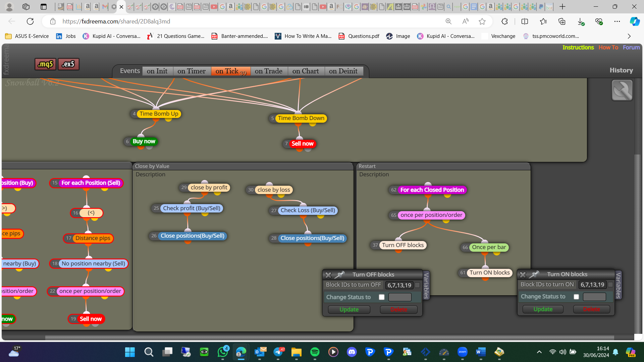644x362 pixels.
Task: Enable Change Status in Turn OFF dialog
Action: 382,297
